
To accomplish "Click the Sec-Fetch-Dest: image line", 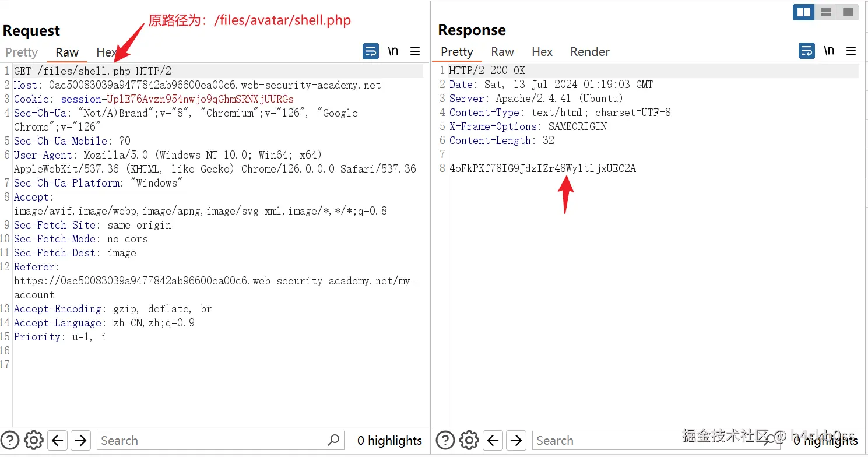I will click(x=75, y=253).
